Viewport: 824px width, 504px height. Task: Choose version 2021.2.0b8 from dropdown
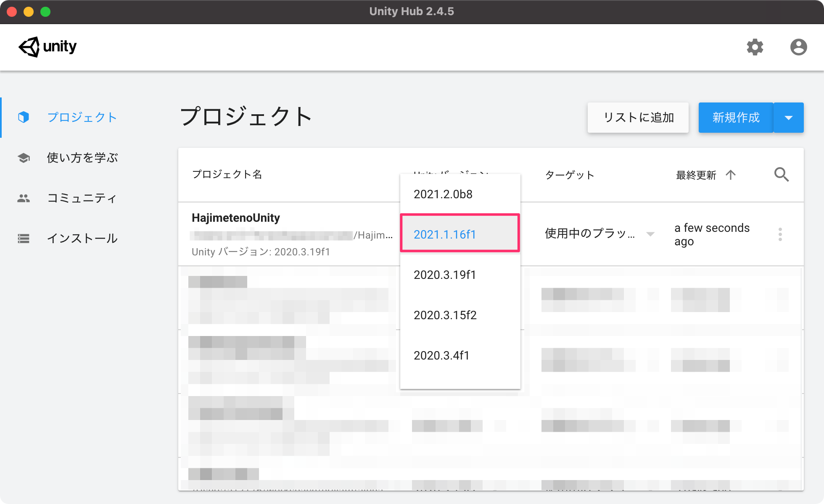pos(460,194)
